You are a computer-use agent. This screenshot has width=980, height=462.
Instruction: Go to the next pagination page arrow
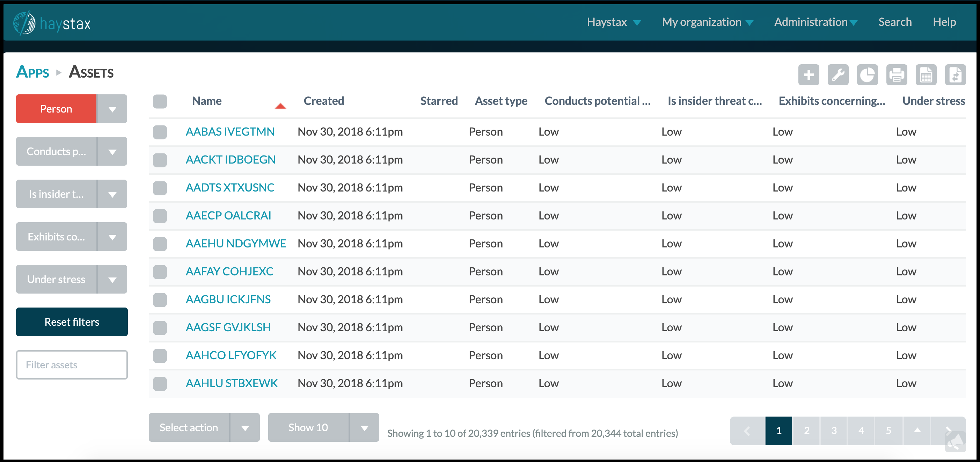click(948, 431)
